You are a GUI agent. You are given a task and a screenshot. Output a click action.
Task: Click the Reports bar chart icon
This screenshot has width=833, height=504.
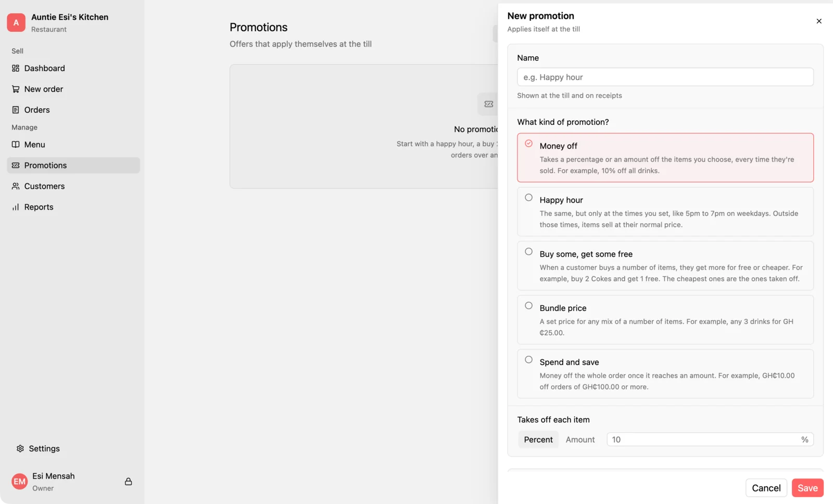click(16, 207)
